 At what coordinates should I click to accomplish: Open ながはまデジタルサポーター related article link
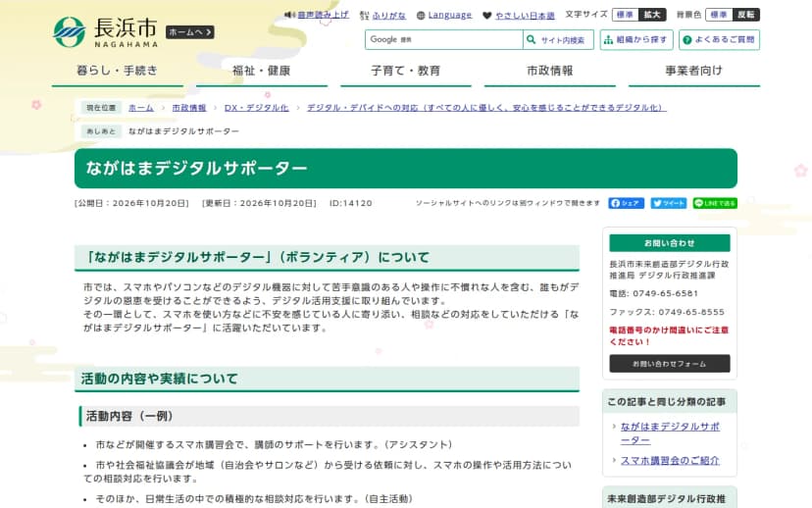(670, 433)
